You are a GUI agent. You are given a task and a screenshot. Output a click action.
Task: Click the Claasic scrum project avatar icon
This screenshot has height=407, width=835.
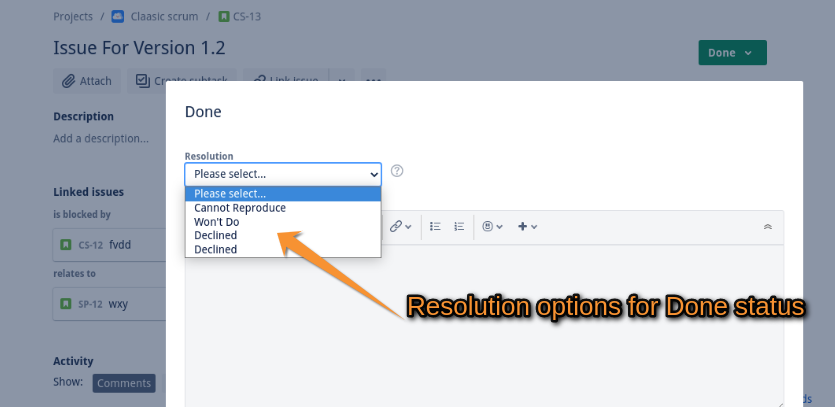(x=118, y=17)
